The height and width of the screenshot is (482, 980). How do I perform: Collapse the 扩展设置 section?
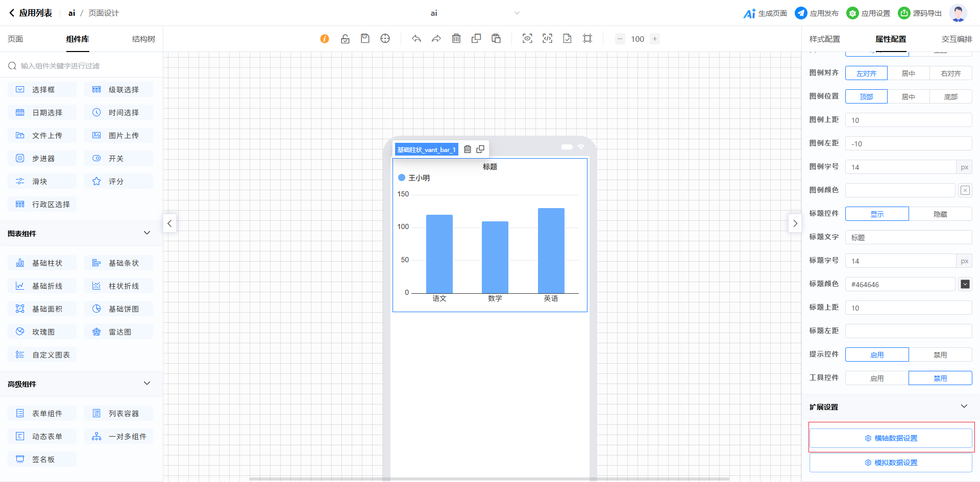(x=964, y=407)
